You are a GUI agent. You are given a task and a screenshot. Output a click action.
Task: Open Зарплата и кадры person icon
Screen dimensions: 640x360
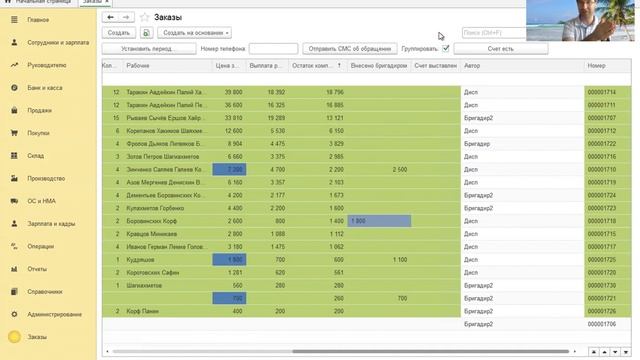coord(14,224)
